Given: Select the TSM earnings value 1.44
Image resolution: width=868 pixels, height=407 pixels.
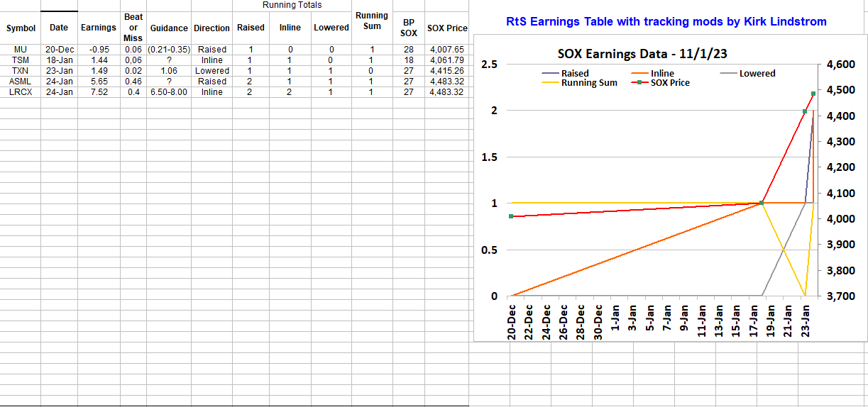Looking at the screenshot, I should click(99, 60).
